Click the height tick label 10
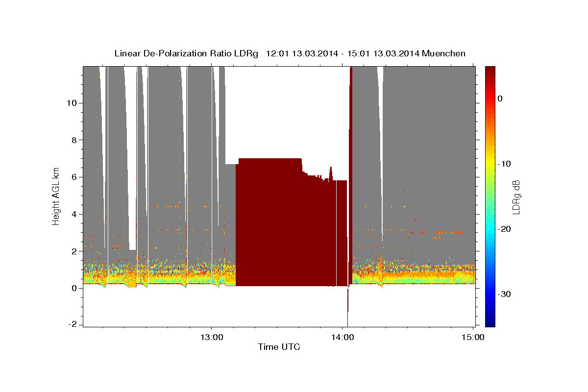Viewport: 588px width, 392px height. click(x=72, y=103)
